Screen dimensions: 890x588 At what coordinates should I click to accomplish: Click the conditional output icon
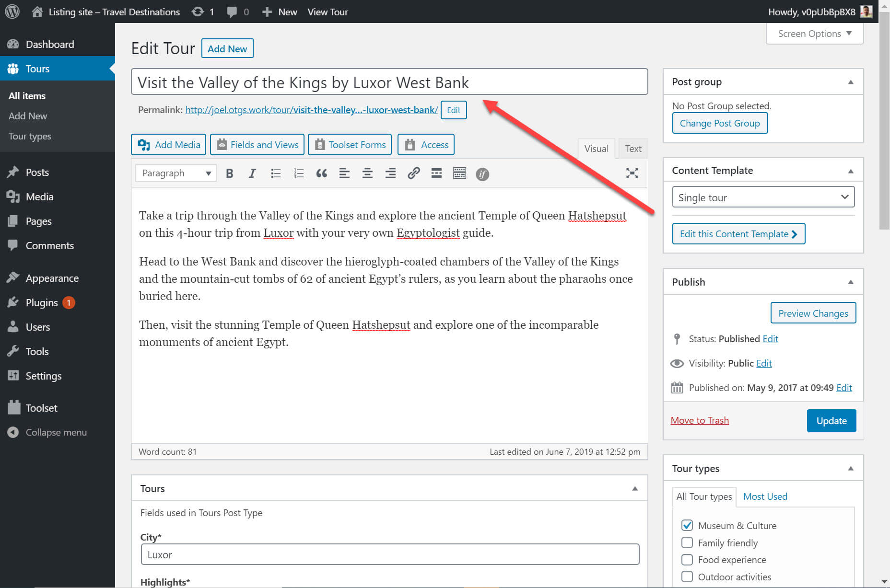[x=482, y=174]
